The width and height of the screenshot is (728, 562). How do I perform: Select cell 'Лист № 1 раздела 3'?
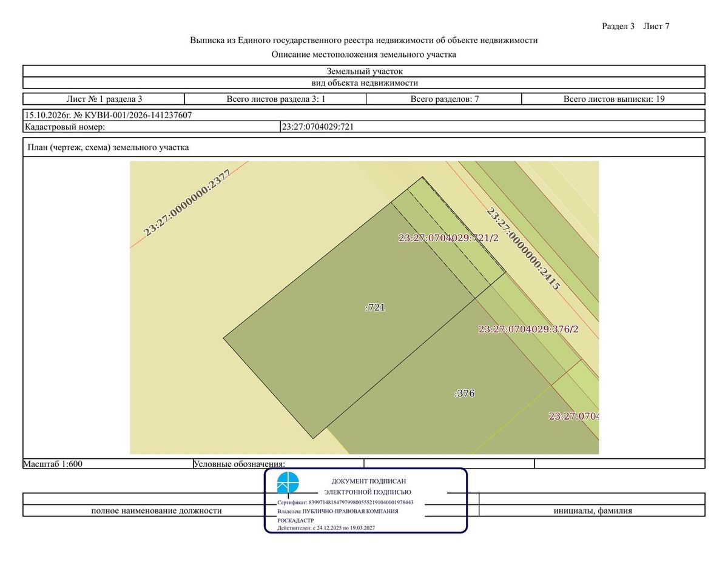point(104,99)
